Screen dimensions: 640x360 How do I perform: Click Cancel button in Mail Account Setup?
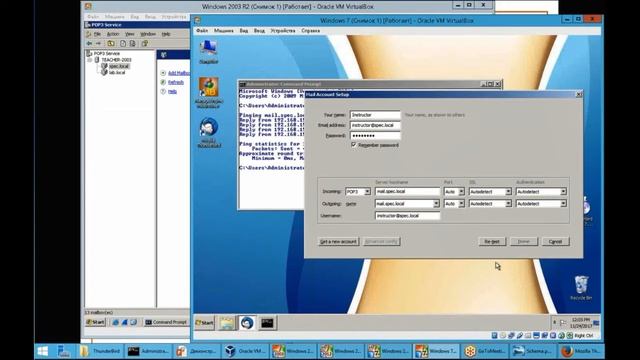pyautogui.click(x=555, y=242)
